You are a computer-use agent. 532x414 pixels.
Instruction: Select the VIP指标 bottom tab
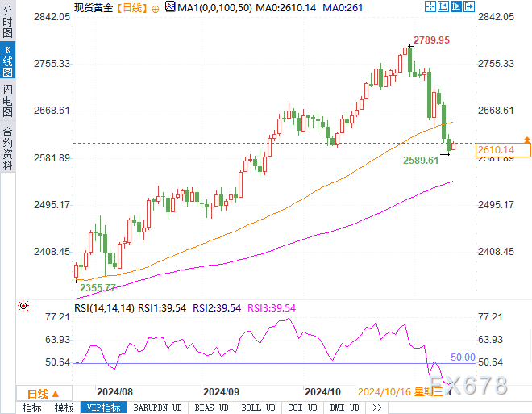pyautogui.click(x=102, y=408)
